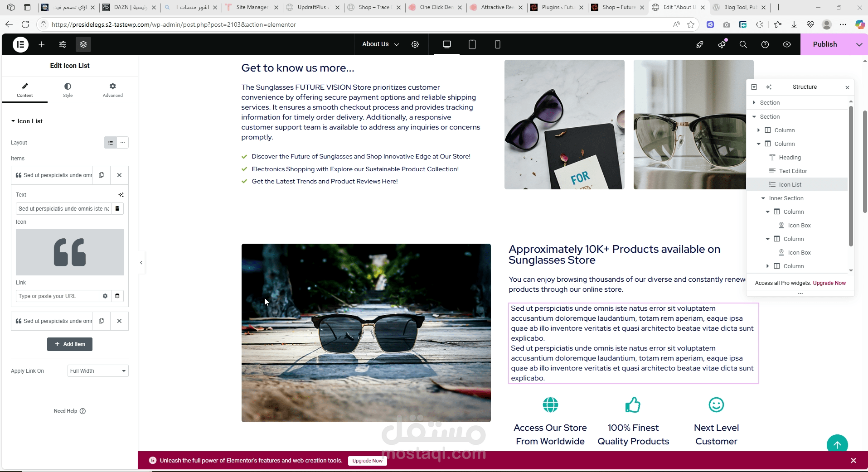This screenshot has width=868, height=472.
Task: Click browser back arrow
Action: pyautogui.click(x=9, y=24)
